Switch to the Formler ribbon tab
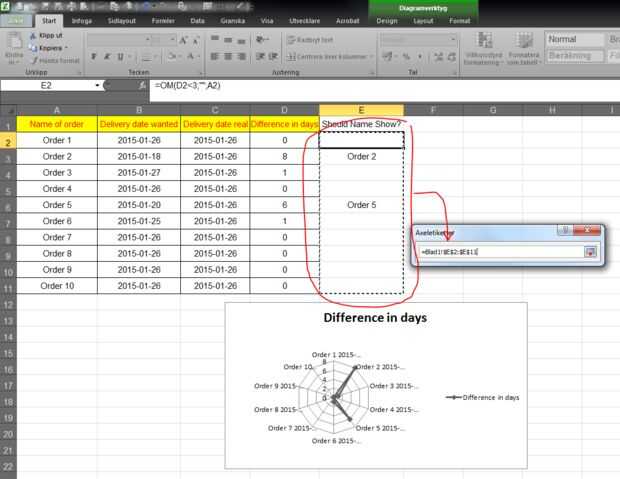Viewport: 620px width, 479px height. click(x=163, y=21)
